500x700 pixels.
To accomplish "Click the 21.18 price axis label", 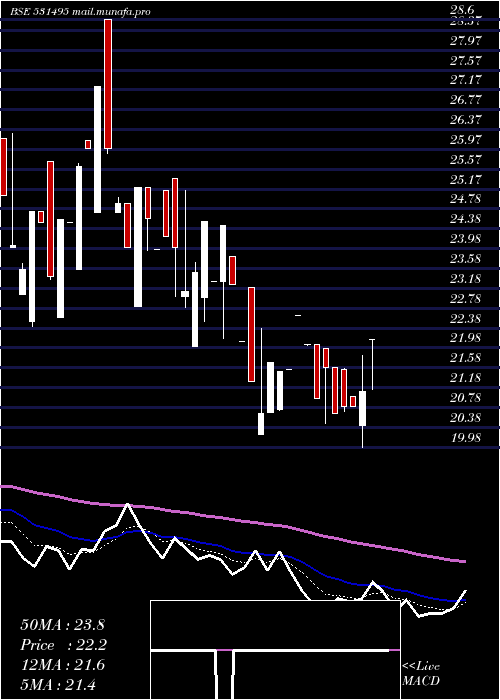I will tap(466, 379).
